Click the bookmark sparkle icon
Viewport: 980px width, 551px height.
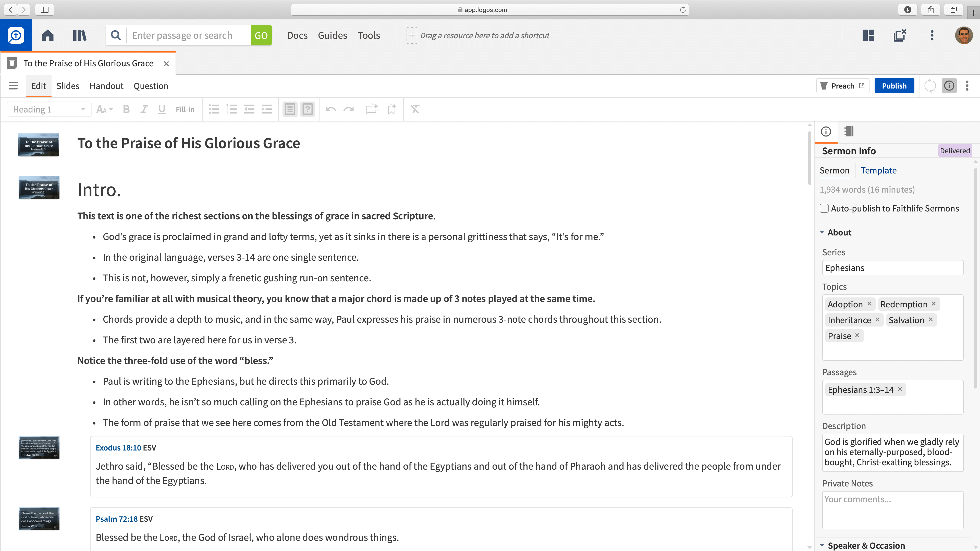coord(392,109)
